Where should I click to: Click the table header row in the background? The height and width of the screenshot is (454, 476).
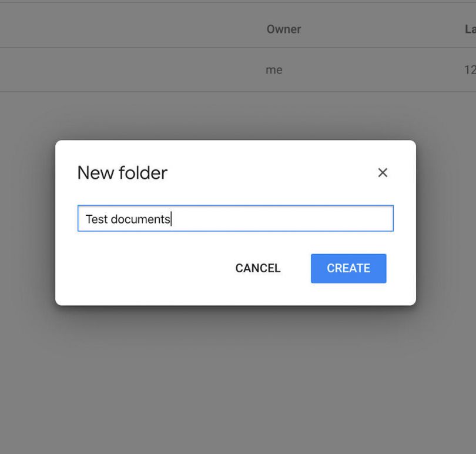[176, 29]
